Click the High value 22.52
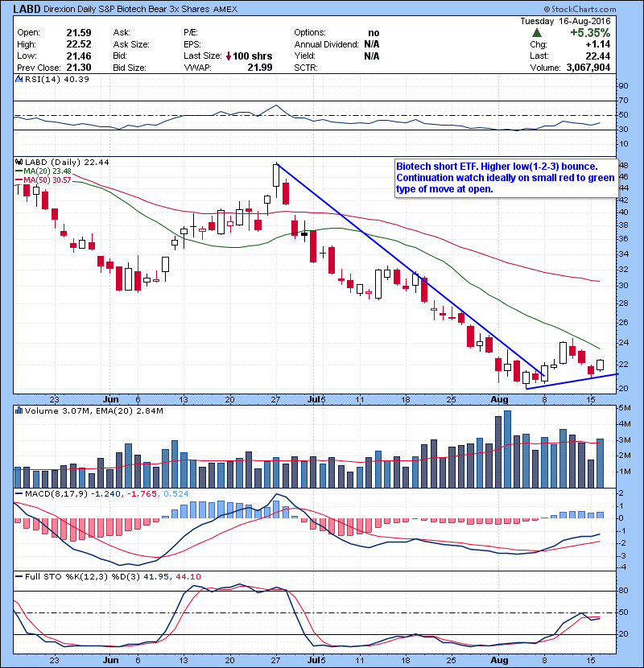The image size is (644, 668). pyautogui.click(x=79, y=44)
